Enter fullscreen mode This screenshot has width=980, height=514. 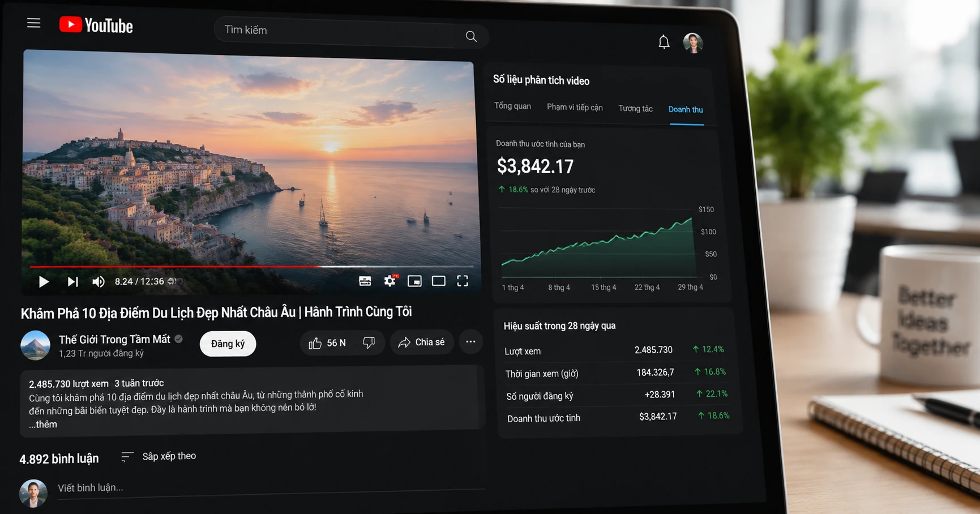(x=463, y=281)
